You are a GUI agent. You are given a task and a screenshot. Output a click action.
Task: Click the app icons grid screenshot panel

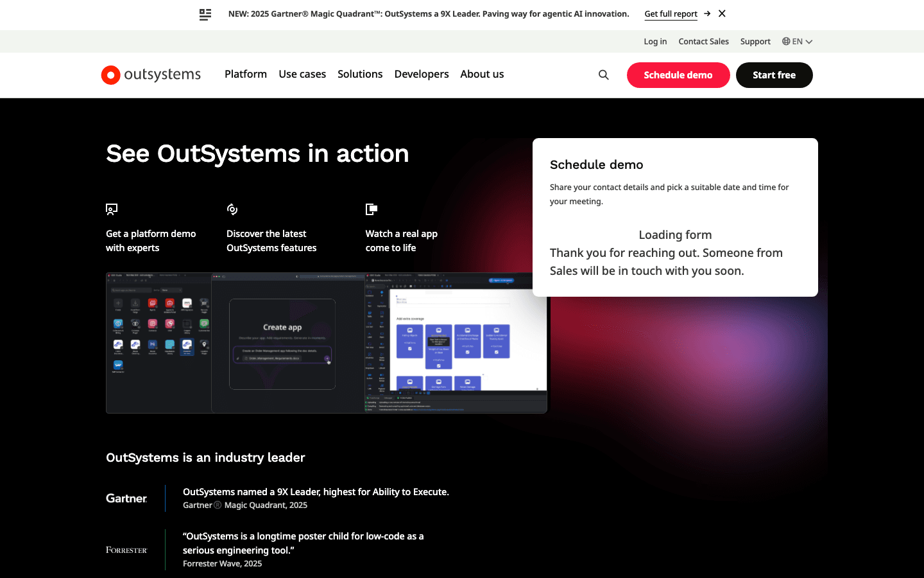click(158, 343)
